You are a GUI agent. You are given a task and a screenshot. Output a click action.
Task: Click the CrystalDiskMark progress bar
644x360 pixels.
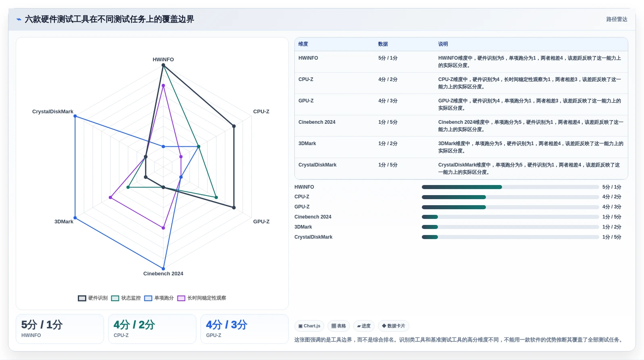point(510,237)
